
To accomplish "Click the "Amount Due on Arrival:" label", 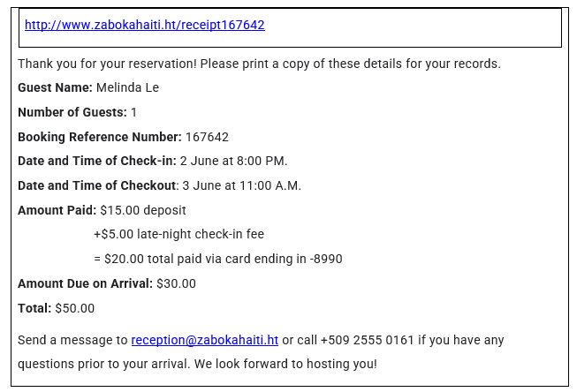I will tap(85, 284).
